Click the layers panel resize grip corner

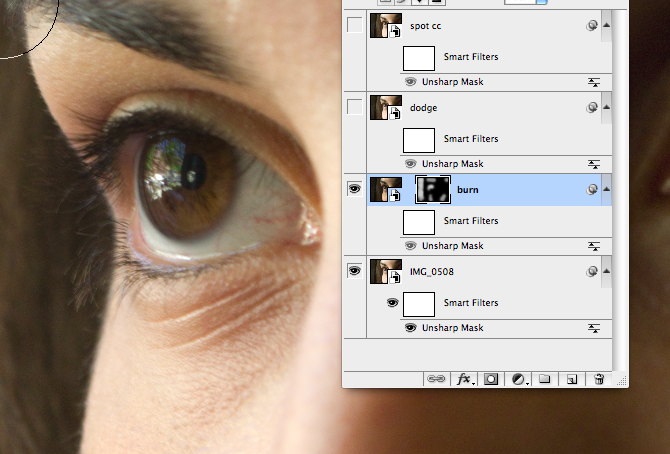point(621,381)
